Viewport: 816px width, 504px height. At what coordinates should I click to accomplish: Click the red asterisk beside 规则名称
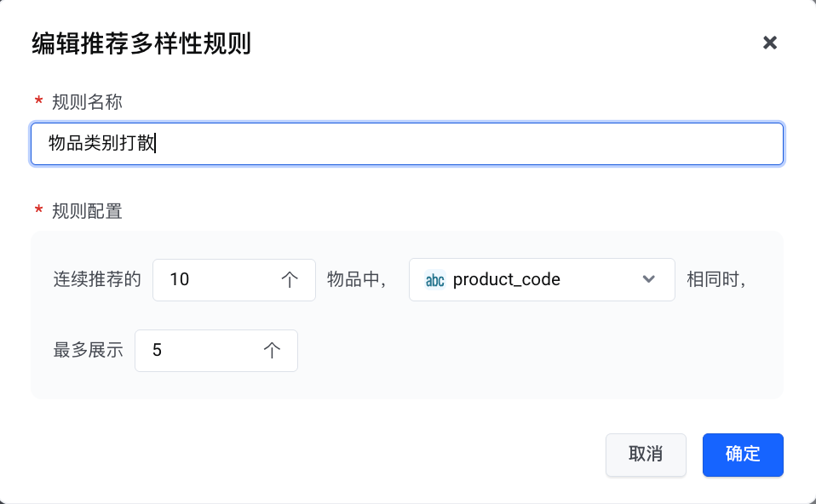pos(38,102)
